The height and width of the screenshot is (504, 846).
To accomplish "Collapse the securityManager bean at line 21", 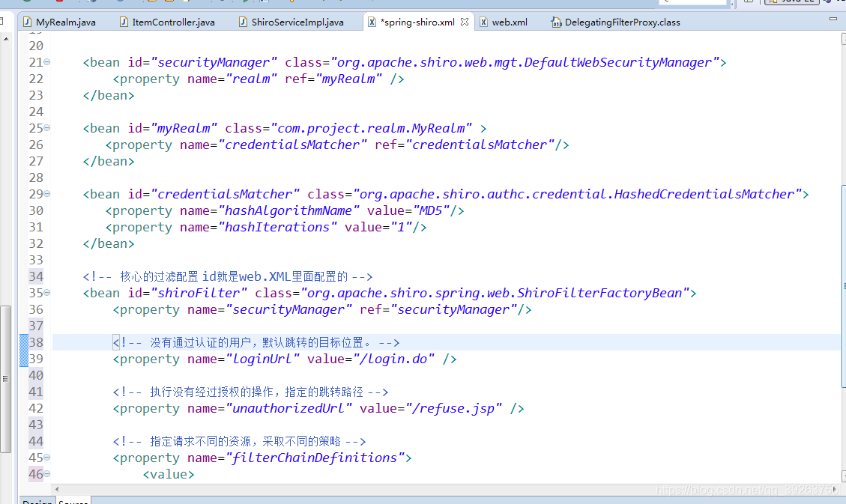I will (x=47, y=62).
